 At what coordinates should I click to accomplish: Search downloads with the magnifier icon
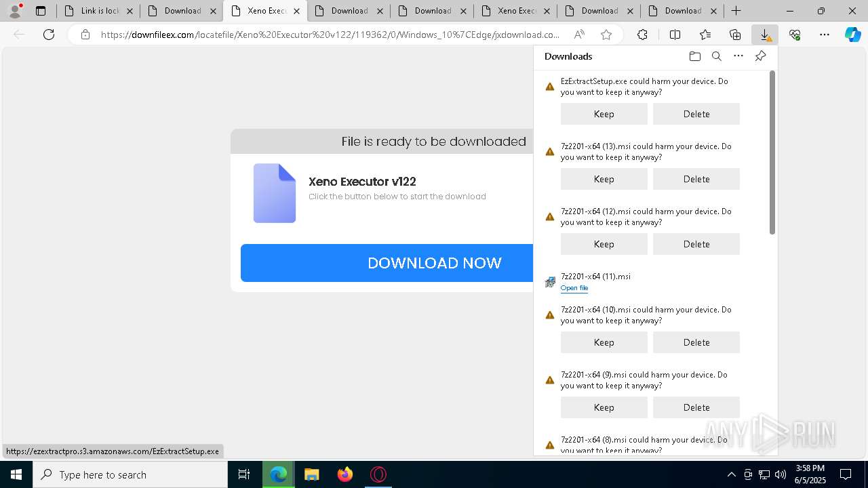click(x=717, y=56)
